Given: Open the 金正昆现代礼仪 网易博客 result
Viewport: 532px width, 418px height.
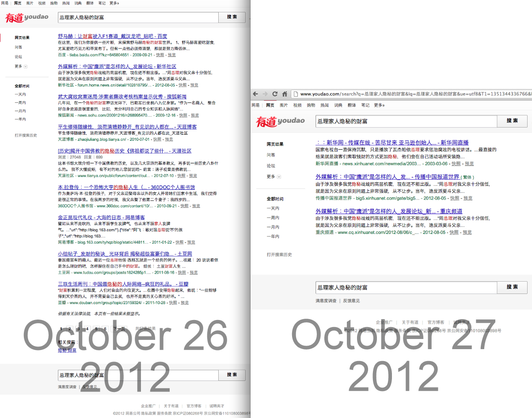Looking at the screenshot, I should coord(101,218).
